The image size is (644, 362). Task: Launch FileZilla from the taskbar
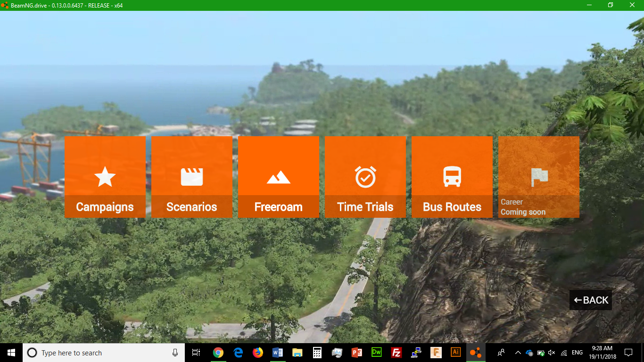click(396, 353)
